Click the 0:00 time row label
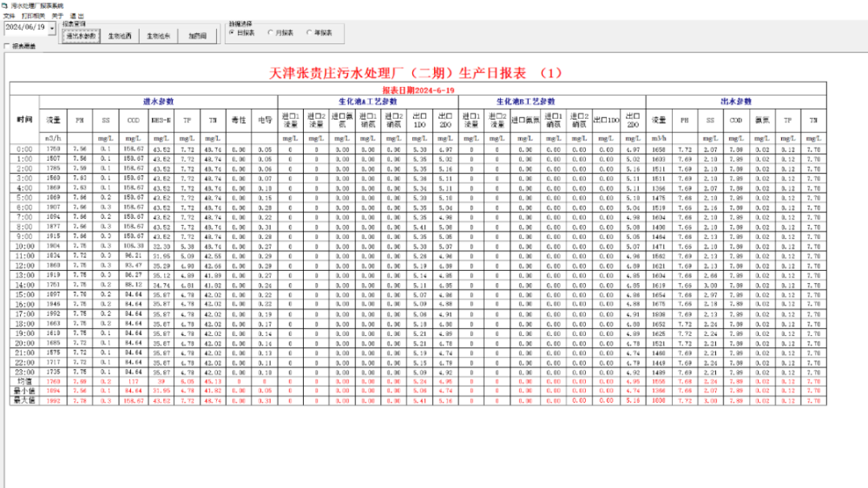 24,150
